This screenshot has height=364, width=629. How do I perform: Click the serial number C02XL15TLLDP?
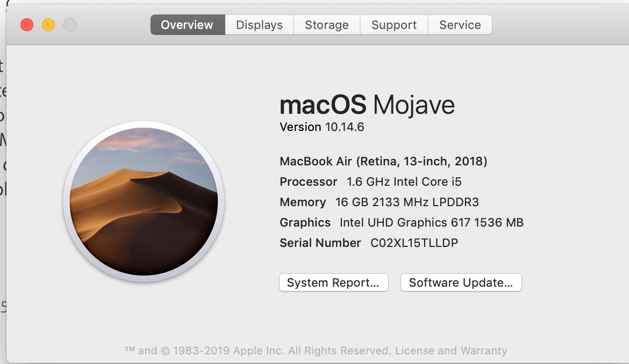point(414,243)
